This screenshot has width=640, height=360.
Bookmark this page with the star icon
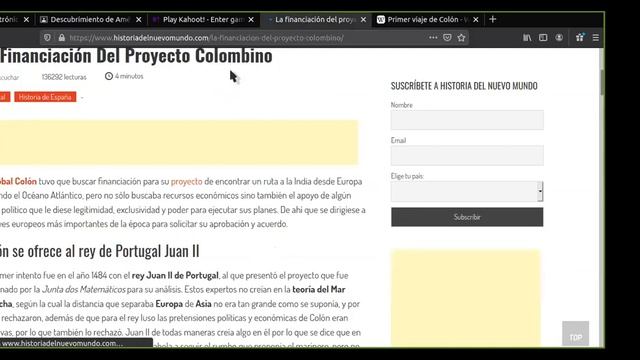461,38
